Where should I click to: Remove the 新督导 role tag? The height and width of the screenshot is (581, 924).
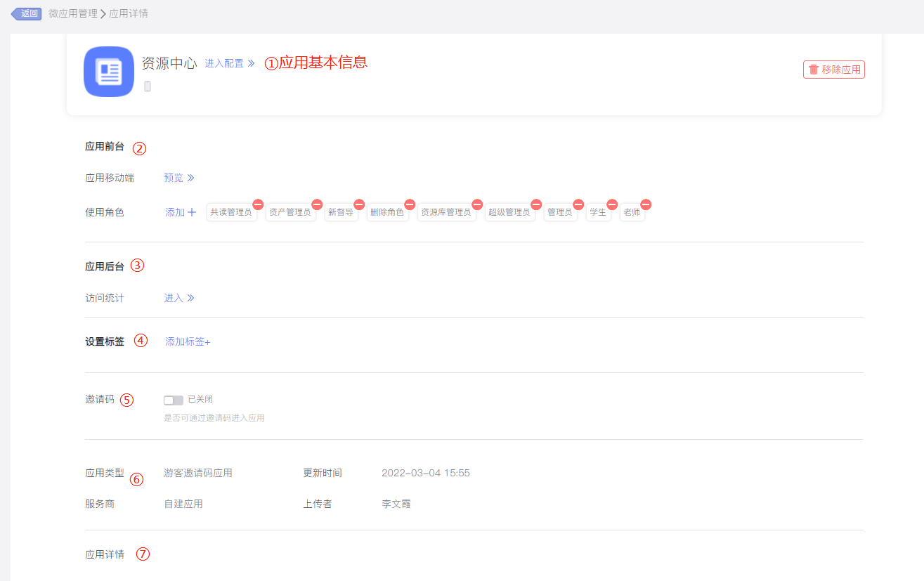click(359, 204)
